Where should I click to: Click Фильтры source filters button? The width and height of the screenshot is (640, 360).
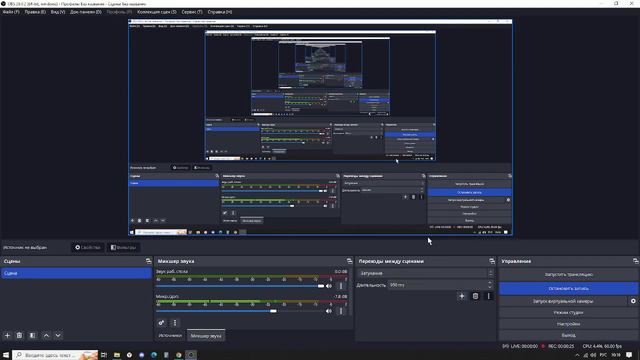click(x=124, y=247)
